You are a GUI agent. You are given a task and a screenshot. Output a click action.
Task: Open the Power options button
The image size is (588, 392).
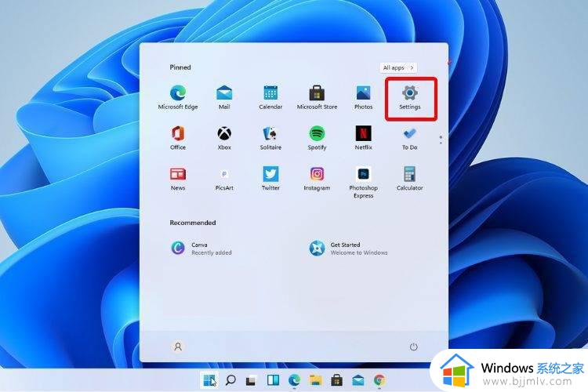413,347
